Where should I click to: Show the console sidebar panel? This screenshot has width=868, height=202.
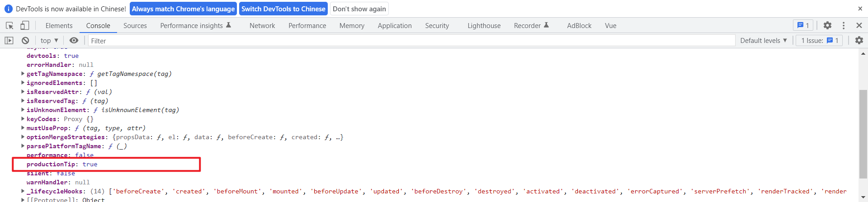pos(9,41)
